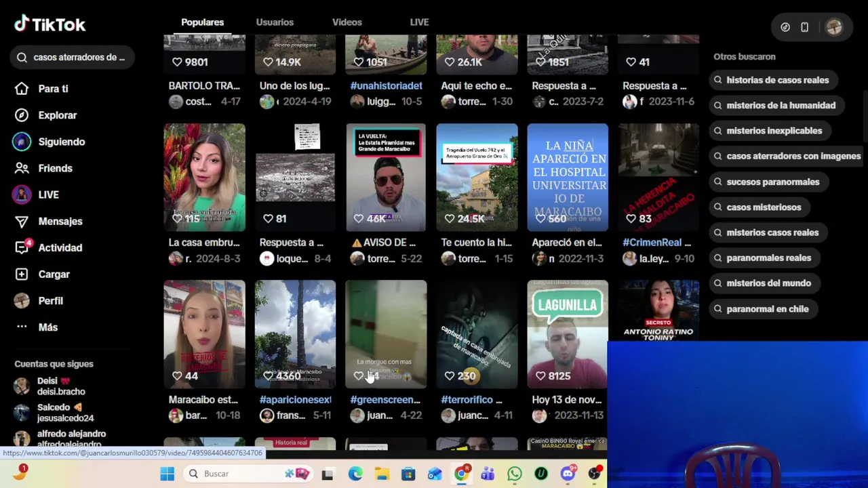Viewport: 868px width, 488px height.
Task: Open the profile avatar menu at top right
Action: click(x=834, y=27)
